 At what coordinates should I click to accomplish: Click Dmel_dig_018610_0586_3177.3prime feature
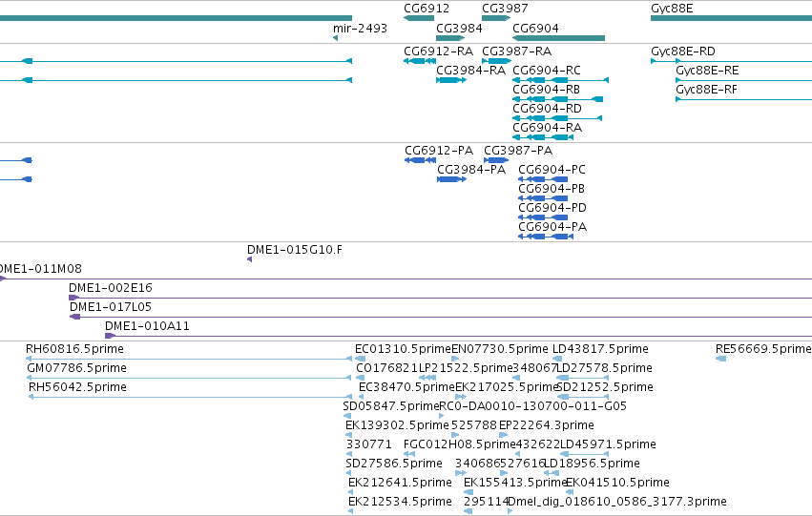pos(510,511)
